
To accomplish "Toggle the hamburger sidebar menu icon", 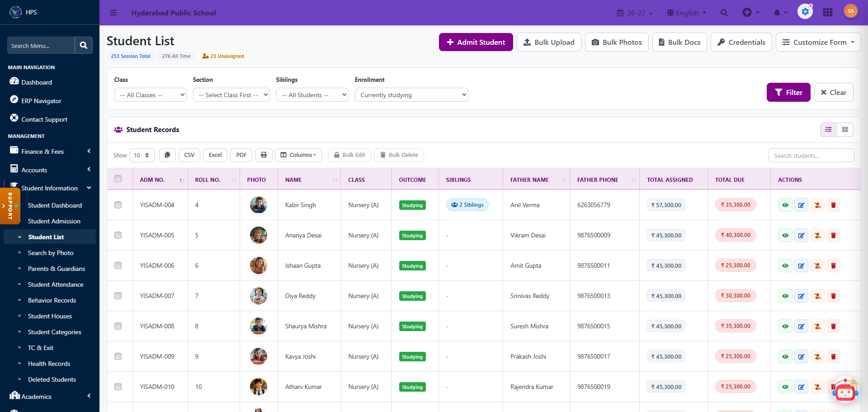I will 113,13.
